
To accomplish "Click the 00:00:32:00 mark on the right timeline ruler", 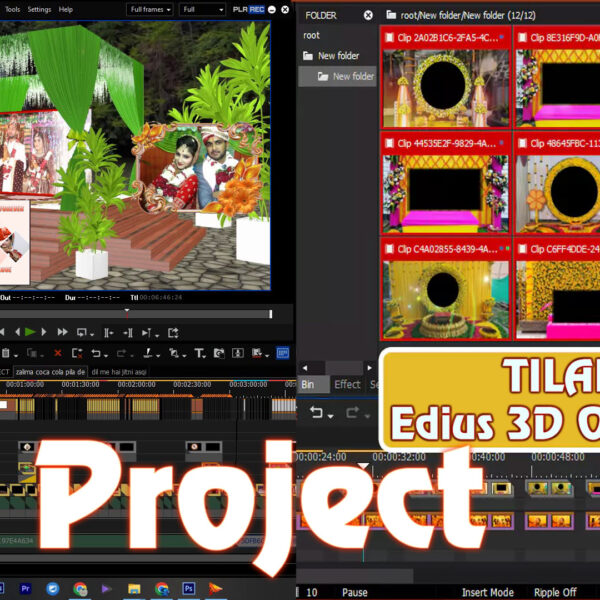I will point(399,457).
